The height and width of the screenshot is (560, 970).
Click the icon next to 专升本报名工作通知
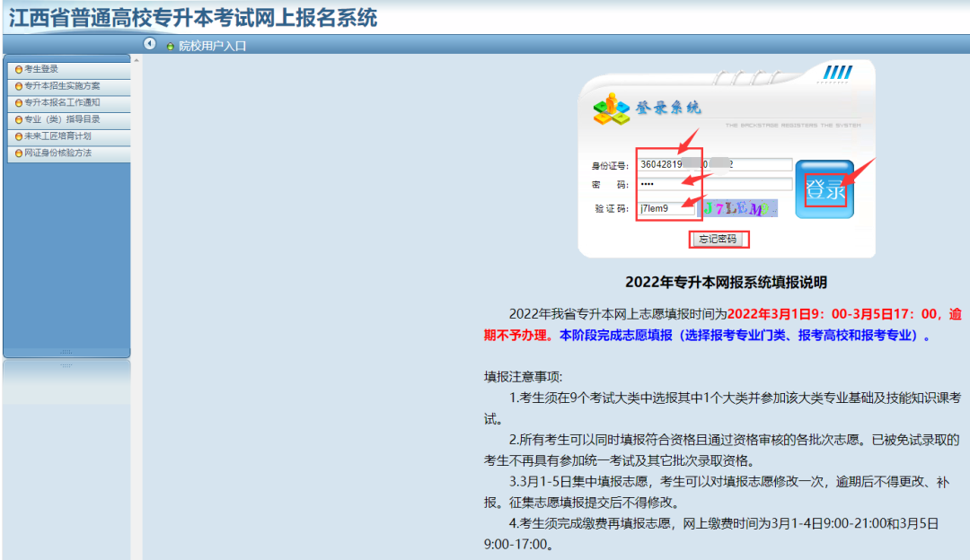coord(19,103)
